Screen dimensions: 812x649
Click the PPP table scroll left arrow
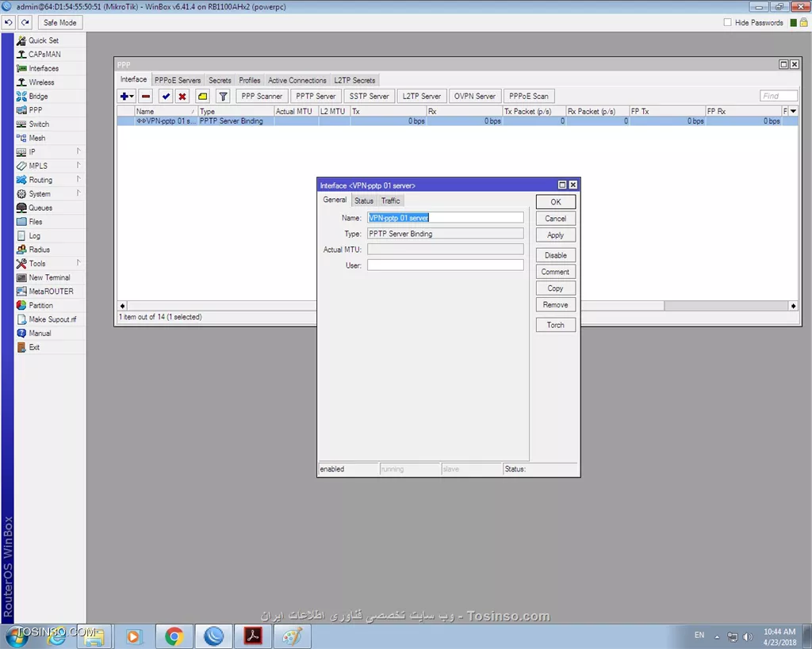click(x=123, y=306)
